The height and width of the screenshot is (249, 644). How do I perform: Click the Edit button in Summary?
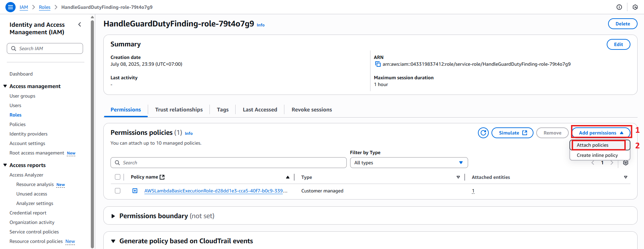(x=618, y=44)
